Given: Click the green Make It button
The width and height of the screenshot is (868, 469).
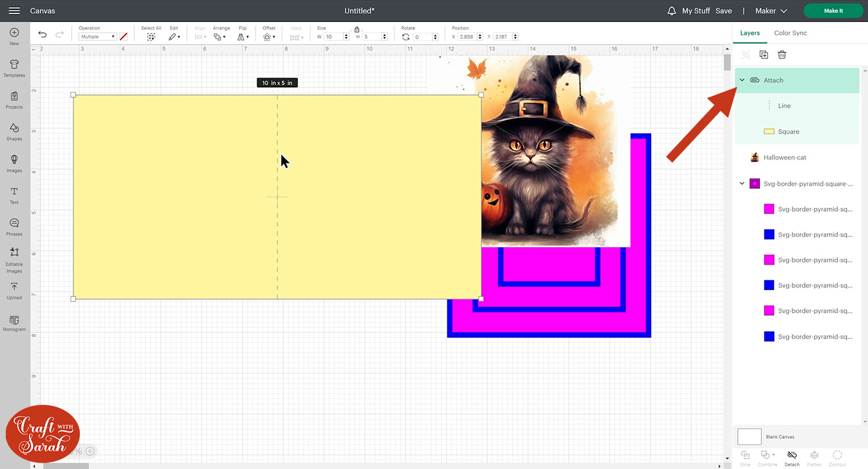Looking at the screenshot, I should click(x=833, y=11).
